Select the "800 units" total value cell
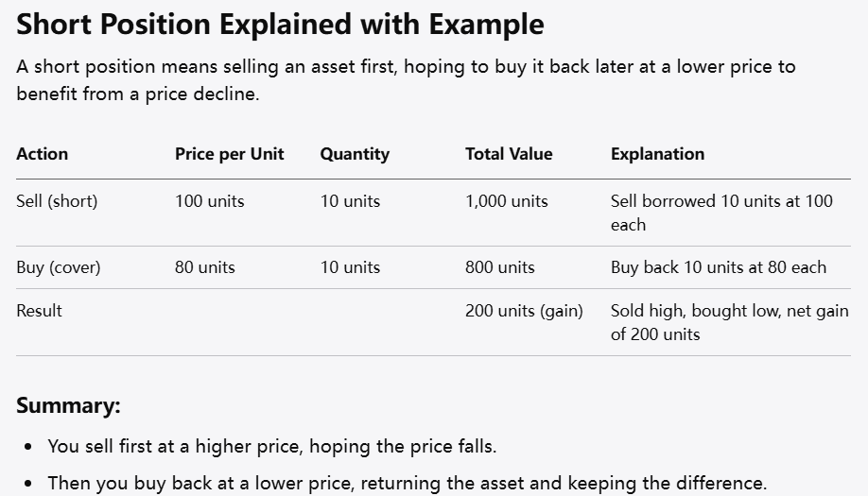This screenshot has width=868, height=496. pyautogui.click(x=499, y=267)
